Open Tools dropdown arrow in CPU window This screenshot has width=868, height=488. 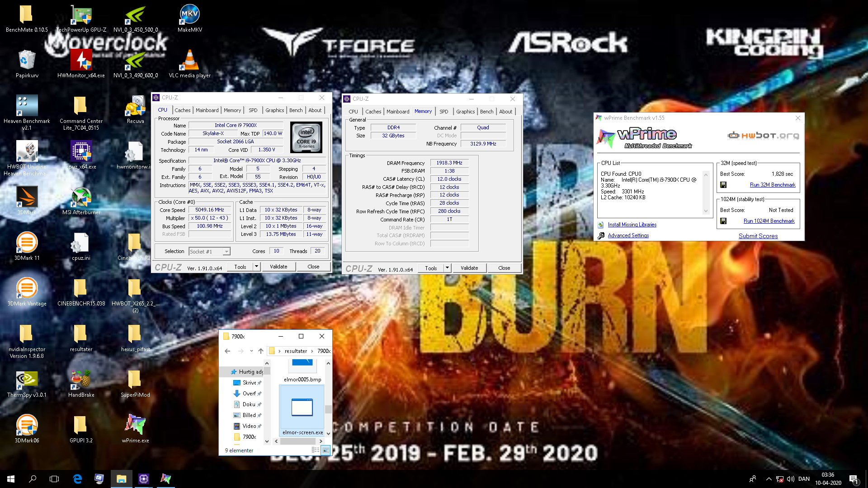(256, 267)
